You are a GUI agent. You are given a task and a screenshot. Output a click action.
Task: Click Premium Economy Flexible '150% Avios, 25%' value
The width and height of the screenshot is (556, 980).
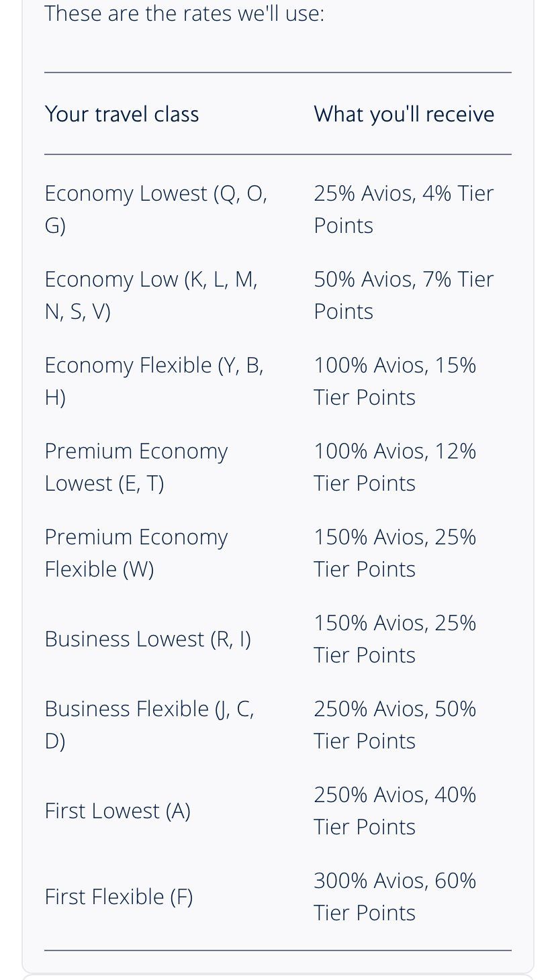pyautogui.click(x=395, y=537)
